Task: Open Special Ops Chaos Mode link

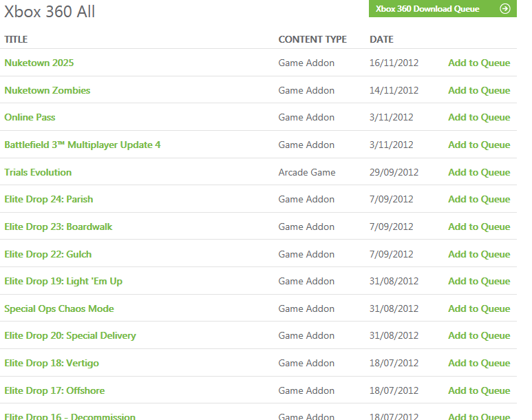Action: point(59,308)
